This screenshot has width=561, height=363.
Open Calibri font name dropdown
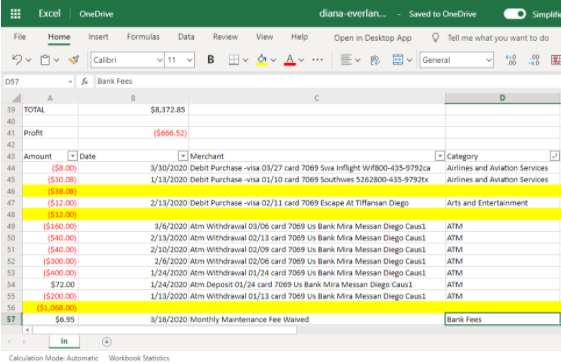coord(160,60)
